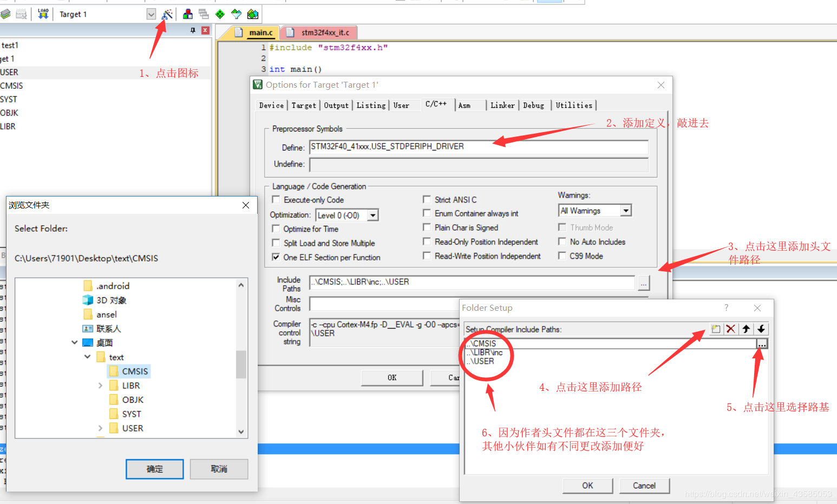
Task: Move selected include path down
Action: (x=761, y=329)
